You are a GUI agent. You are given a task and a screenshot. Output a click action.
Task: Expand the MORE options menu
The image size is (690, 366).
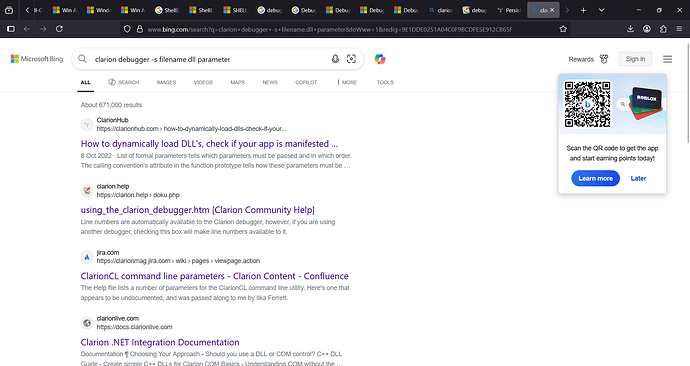pos(347,82)
